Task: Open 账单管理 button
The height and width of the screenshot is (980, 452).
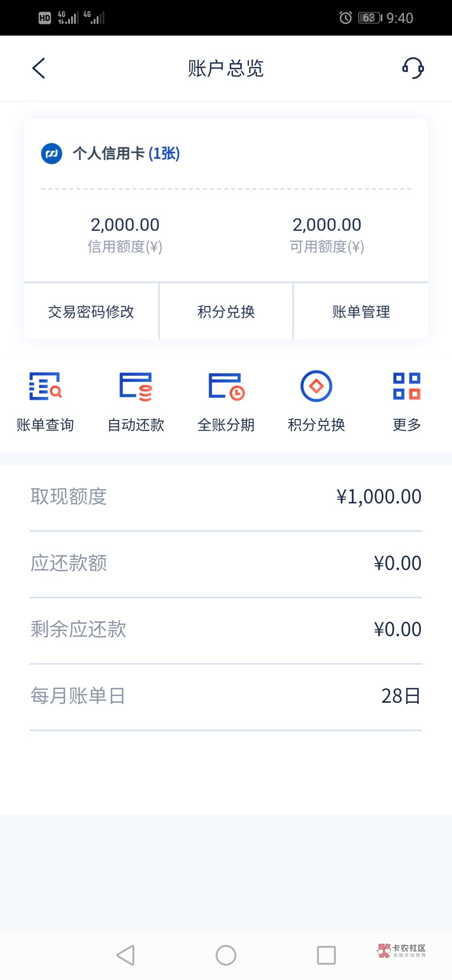Action: [361, 312]
